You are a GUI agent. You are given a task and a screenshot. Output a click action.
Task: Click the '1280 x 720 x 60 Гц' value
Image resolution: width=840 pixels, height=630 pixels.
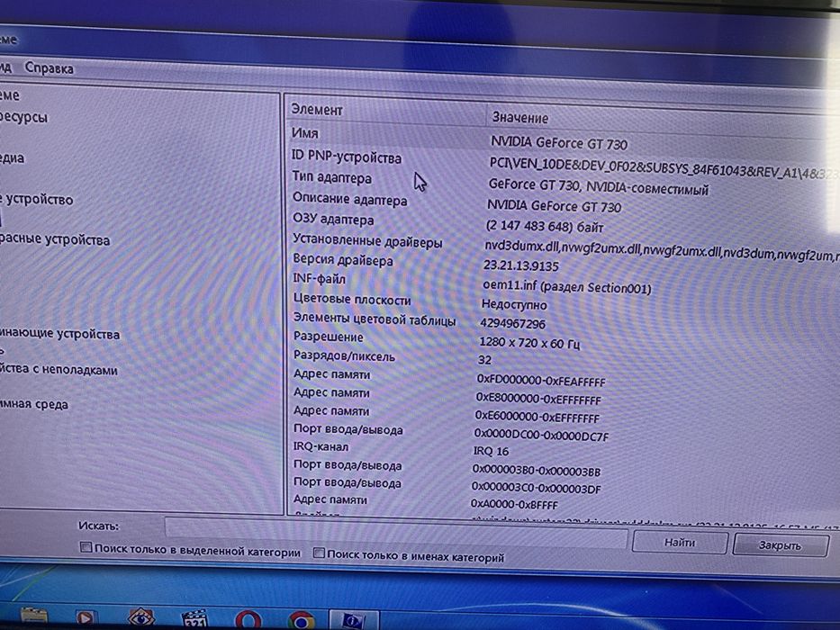click(x=528, y=343)
